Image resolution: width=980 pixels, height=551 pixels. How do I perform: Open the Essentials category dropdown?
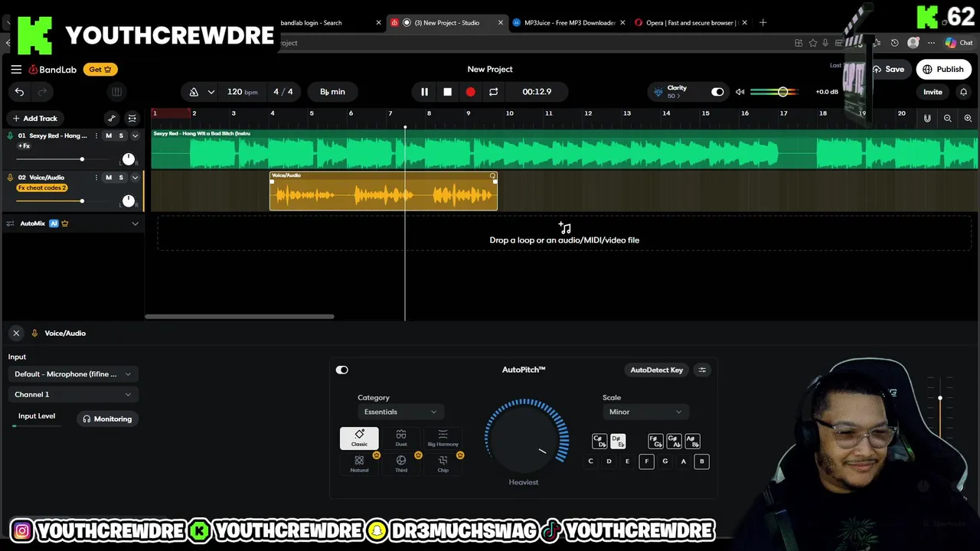click(x=400, y=412)
